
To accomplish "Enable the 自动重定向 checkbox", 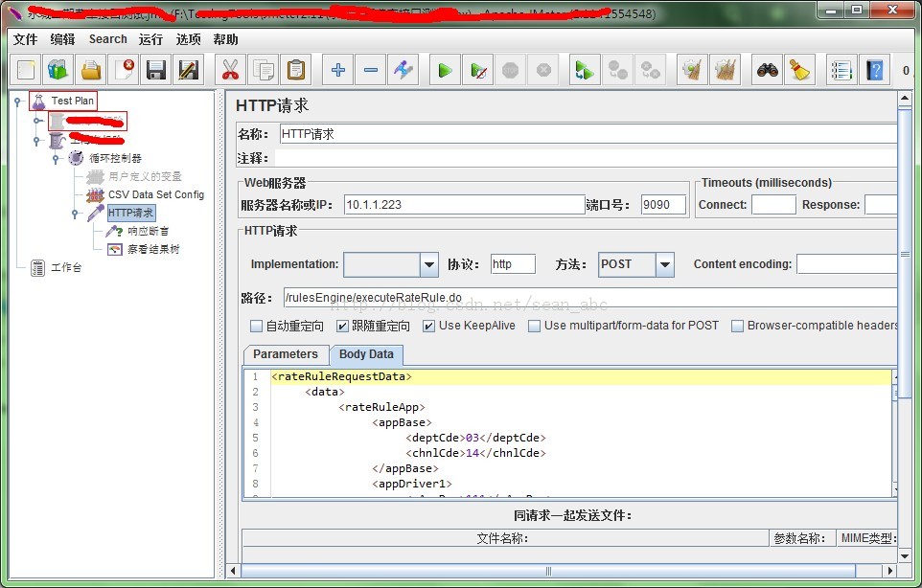I will pyautogui.click(x=256, y=327).
